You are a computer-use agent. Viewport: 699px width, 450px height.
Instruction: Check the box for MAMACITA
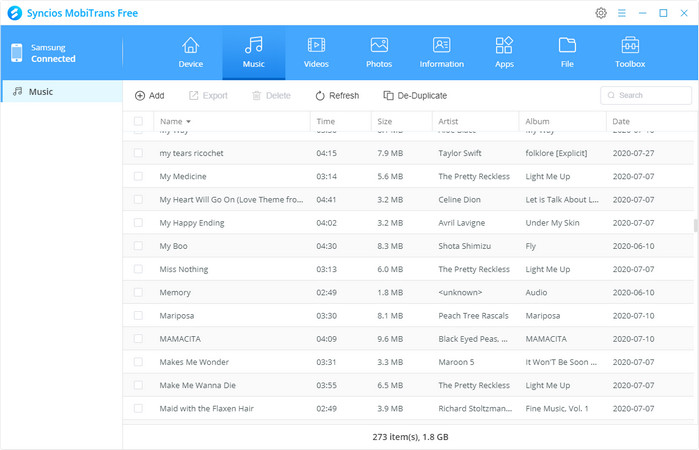click(x=138, y=339)
